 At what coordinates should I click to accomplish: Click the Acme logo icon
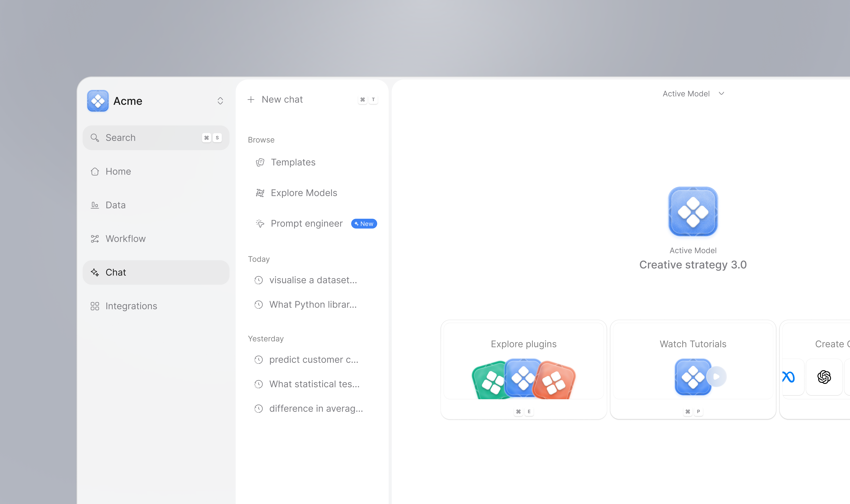click(x=98, y=101)
